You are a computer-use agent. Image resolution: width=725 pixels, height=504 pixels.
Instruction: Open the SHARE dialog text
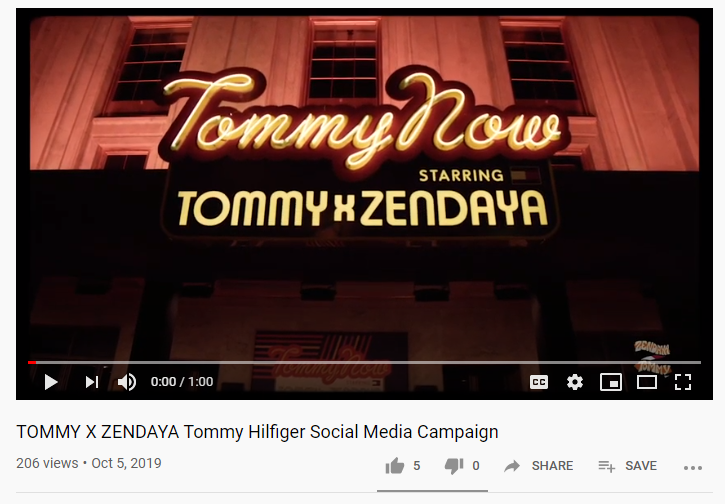[552, 466]
